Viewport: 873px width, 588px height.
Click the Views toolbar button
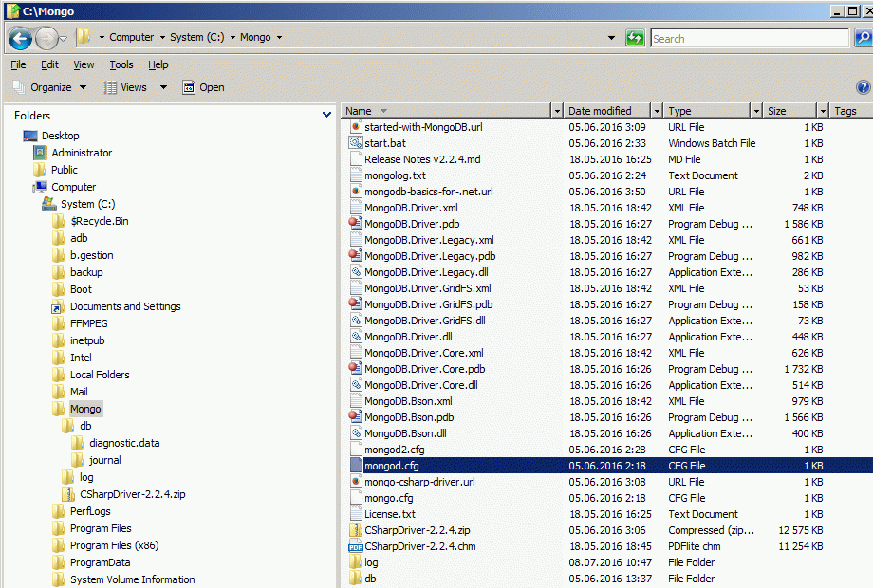[126, 87]
